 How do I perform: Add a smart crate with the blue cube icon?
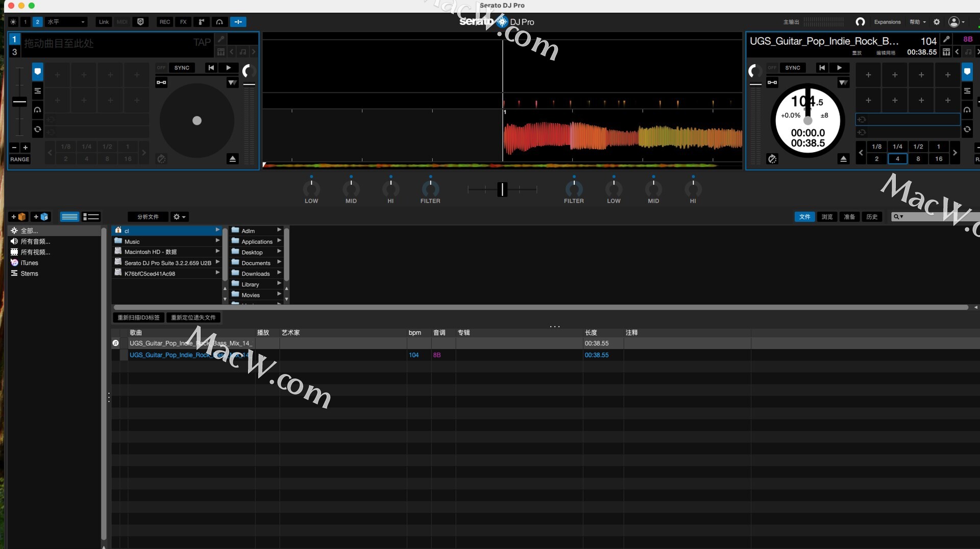pyautogui.click(x=41, y=217)
